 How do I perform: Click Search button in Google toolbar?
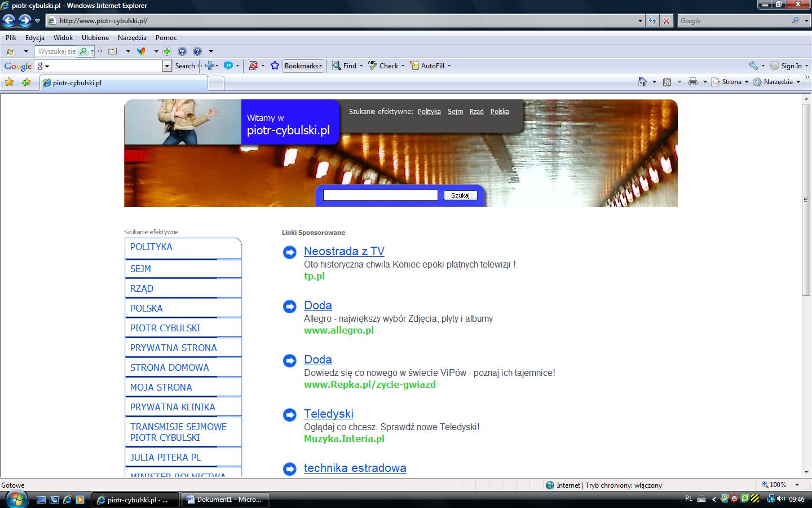(185, 66)
